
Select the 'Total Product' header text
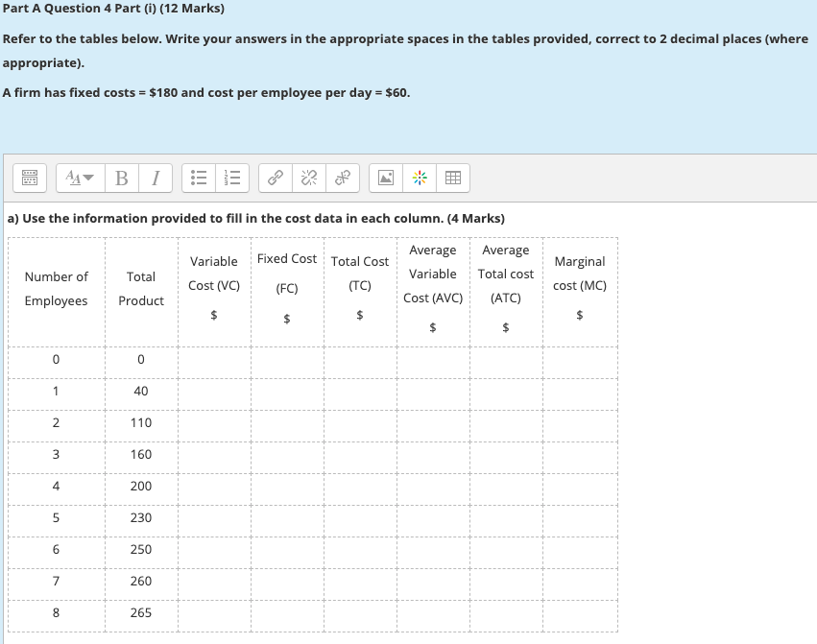(141, 289)
